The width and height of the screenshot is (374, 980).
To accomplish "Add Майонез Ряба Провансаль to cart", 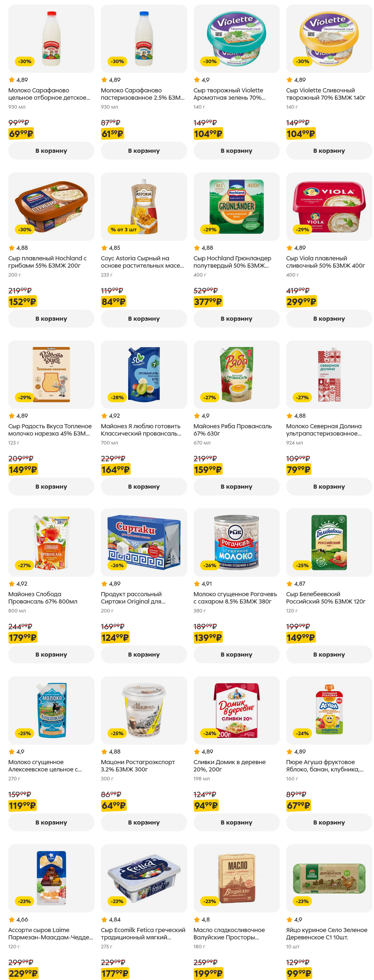I will [236, 486].
